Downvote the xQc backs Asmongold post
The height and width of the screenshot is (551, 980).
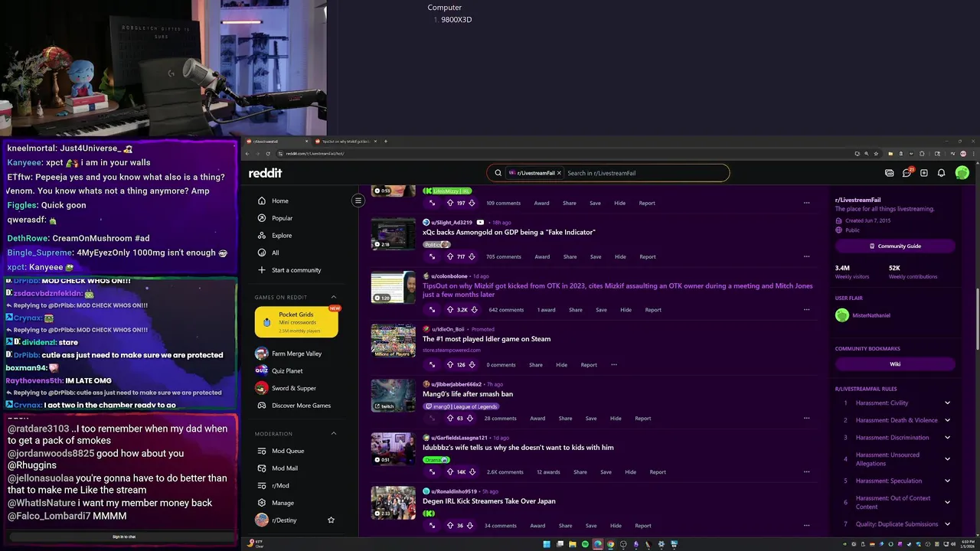pos(472,256)
